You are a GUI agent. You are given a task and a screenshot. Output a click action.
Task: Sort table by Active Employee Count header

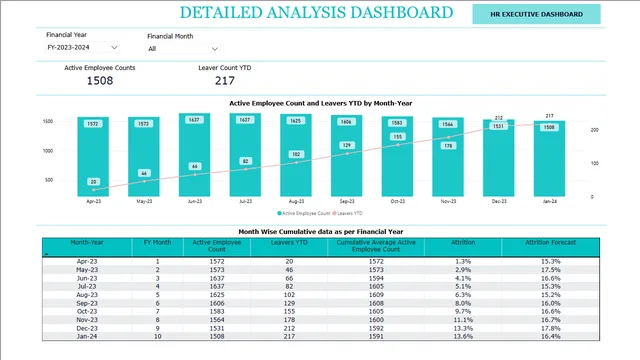coord(217,246)
